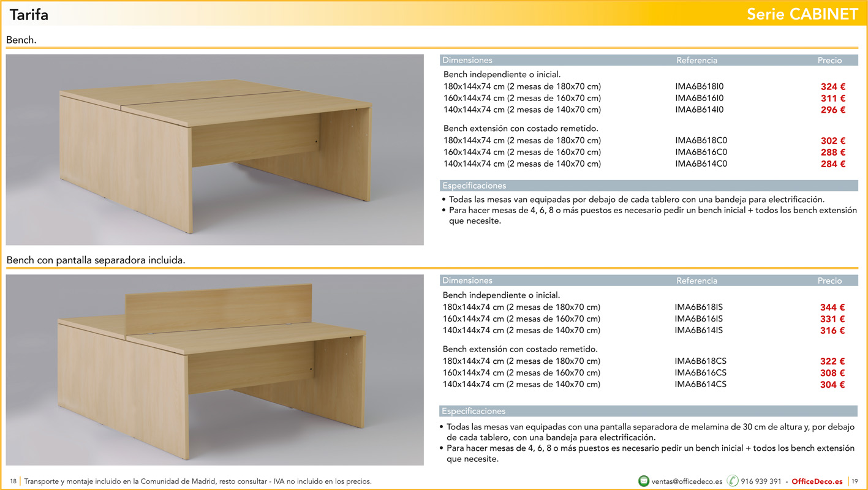Click the green phone icon in footer
Viewport: 868px width, 490px height.
pyautogui.click(x=733, y=481)
